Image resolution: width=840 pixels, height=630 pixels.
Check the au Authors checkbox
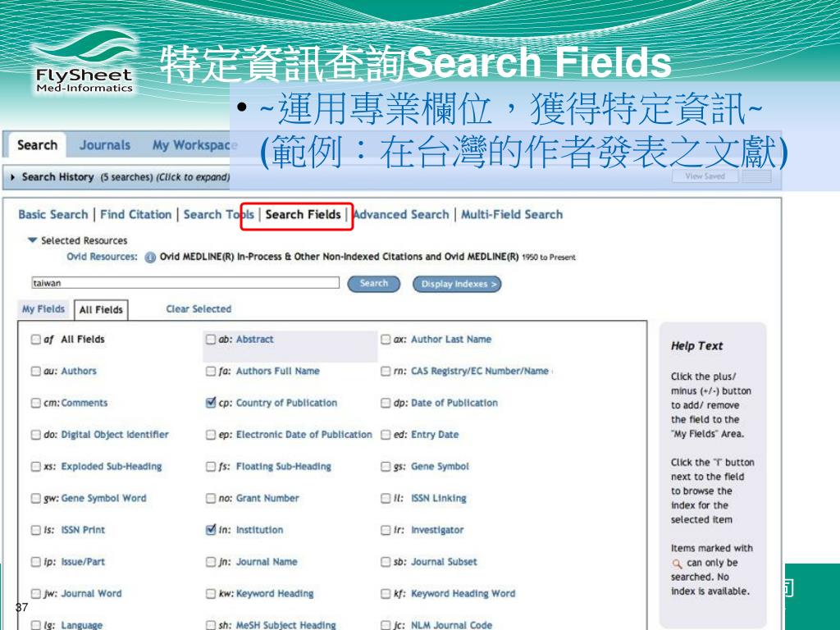[x=36, y=371]
